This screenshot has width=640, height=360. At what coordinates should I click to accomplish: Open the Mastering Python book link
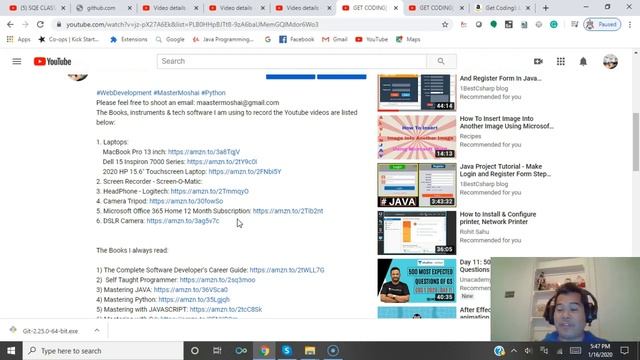(194, 300)
